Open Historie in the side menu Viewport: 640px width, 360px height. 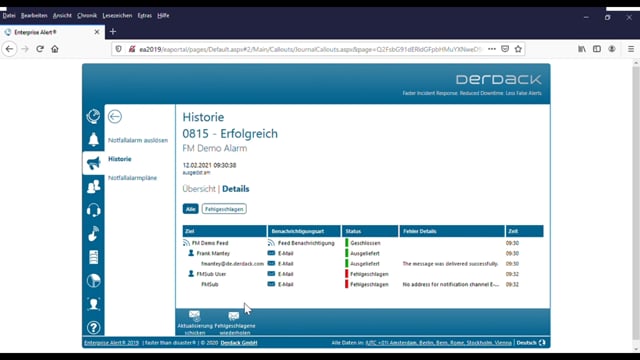coord(120,159)
